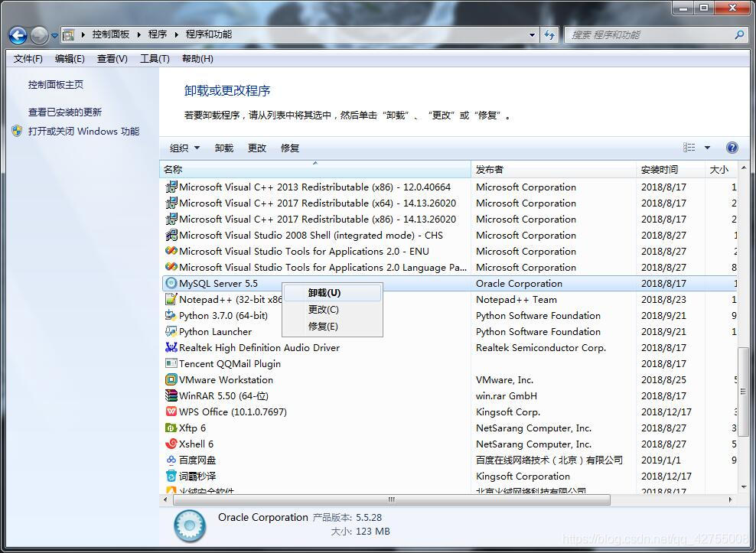This screenshot has width=756, height=553.
Task: Click the Xftp 6 icon
Action: (x=171, y=428)
